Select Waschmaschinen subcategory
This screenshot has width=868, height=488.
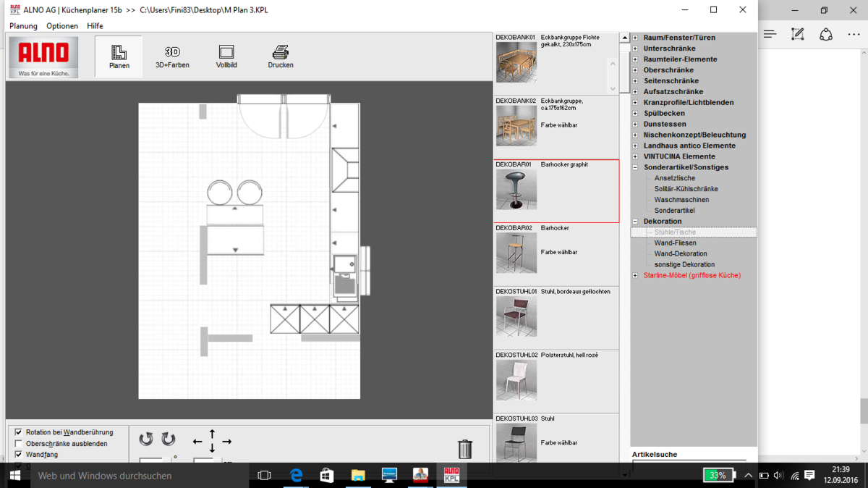click(x=681, y=200)
